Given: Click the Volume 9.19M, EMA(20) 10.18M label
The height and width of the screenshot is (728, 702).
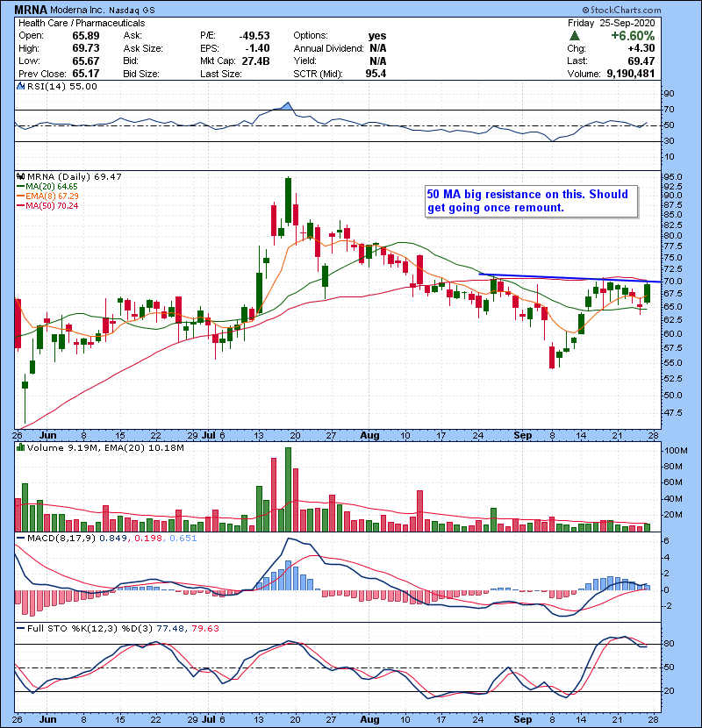Looking at the screenshot, I should (105, 448).
